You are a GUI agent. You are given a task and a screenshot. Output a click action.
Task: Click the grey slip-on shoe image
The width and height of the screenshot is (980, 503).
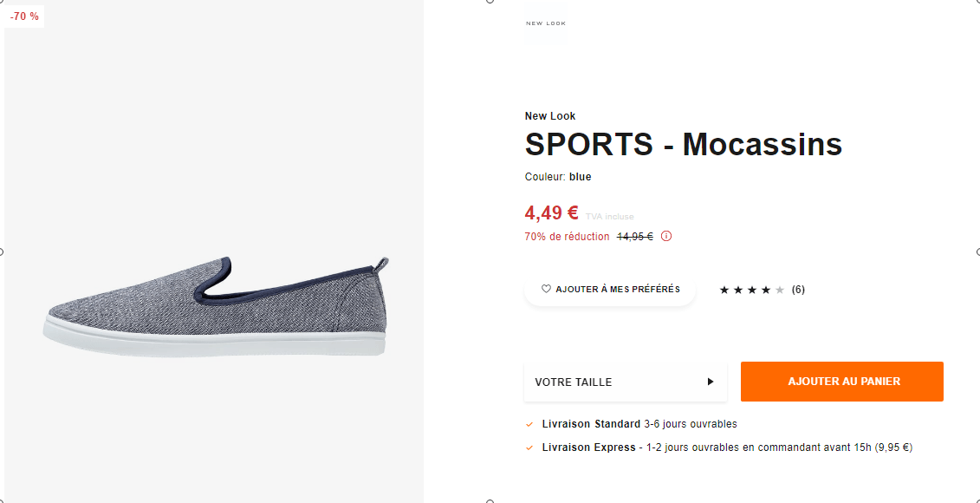tap(213, 304)
